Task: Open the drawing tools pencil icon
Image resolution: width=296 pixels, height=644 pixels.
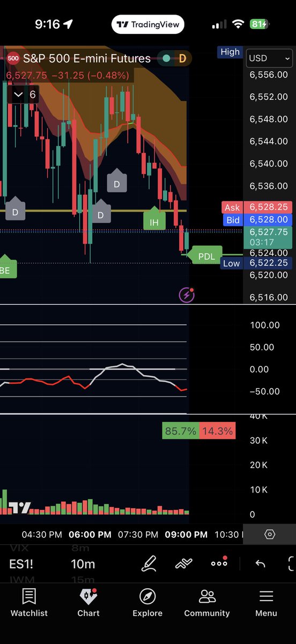Action: click(149, 563)
